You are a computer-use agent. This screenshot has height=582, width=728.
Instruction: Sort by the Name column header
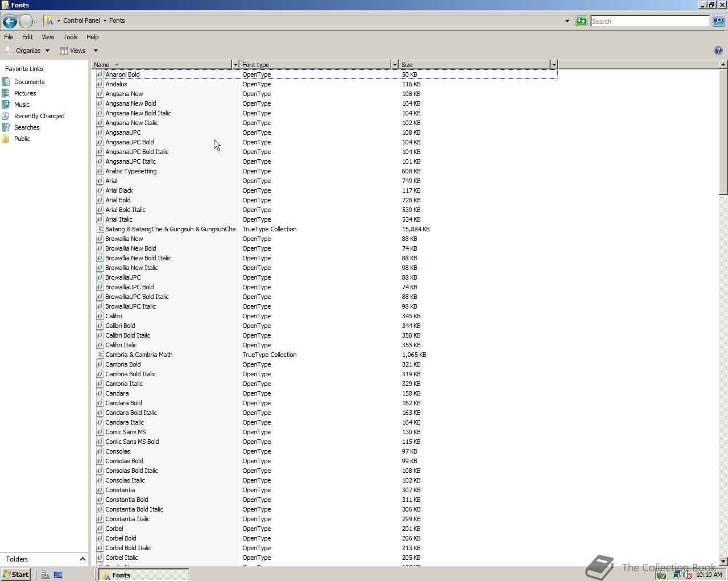(x=162, y=65)
